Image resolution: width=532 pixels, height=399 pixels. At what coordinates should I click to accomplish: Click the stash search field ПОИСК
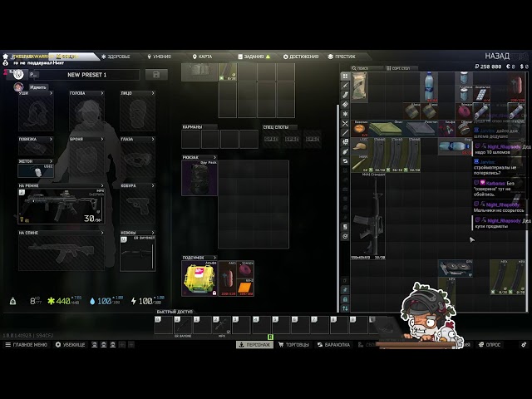click(367, 68)
